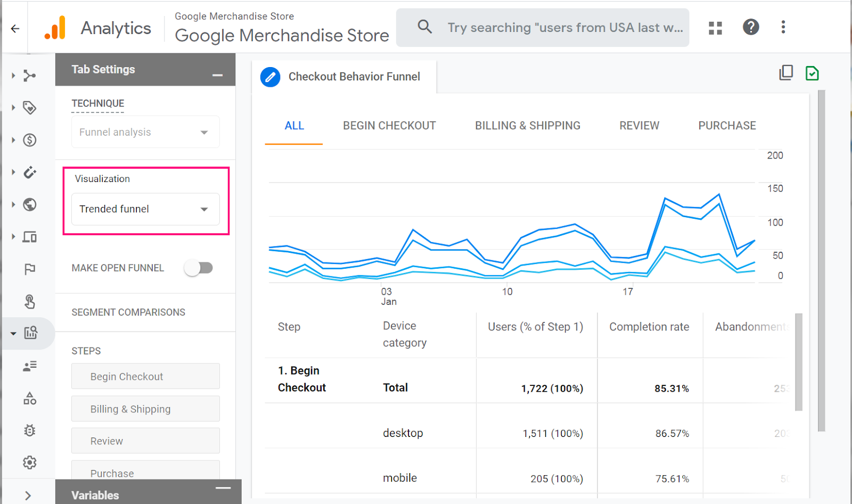
Task: Open the flag events icon in the sidebar
Action: 30,269
